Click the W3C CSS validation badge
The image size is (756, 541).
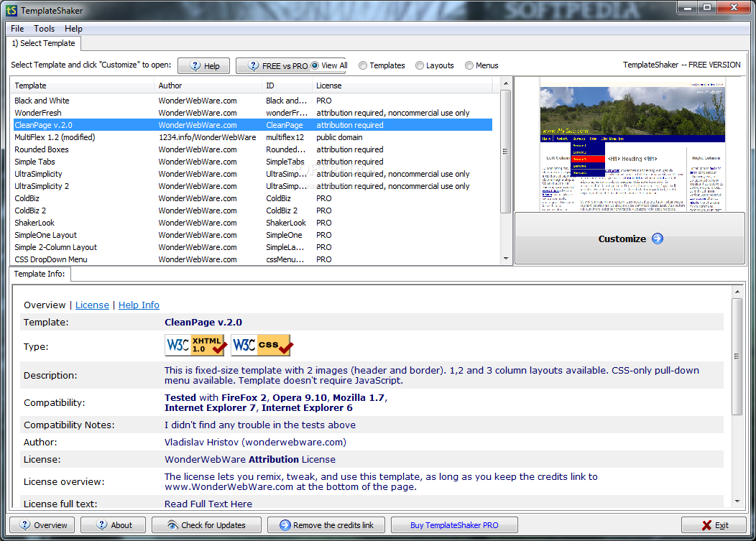pyautogui.click(x=262, y=346)
